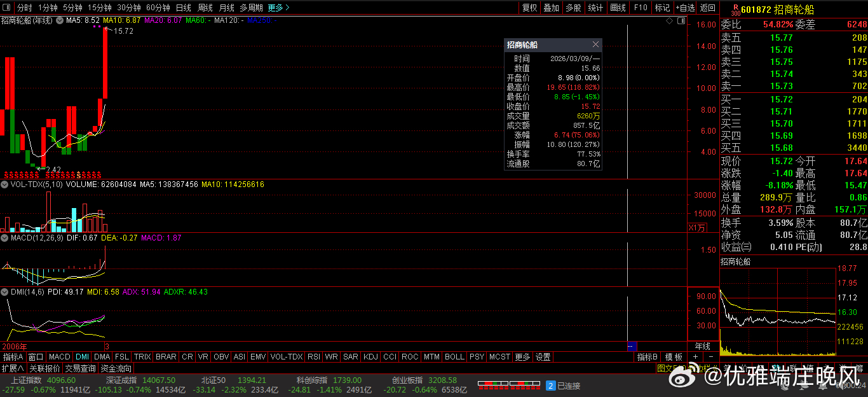Screen dimensions: 868x397
Task: Switch to the 分时 chart tab
Action: 24,8
